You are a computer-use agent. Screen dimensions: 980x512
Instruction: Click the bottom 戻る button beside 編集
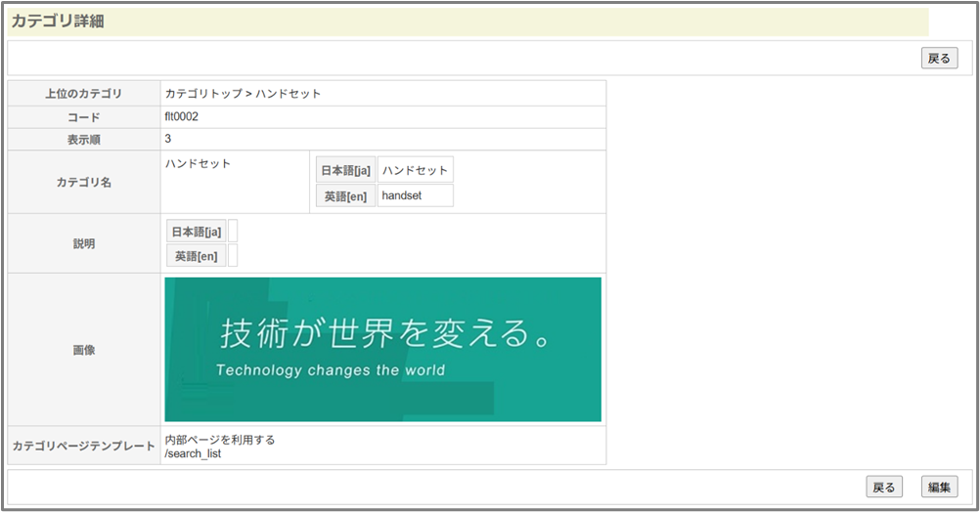pos(884,487)
